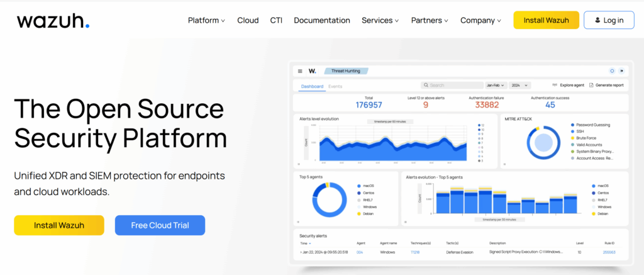Open technique T1218 link
This screenshot has width=644, height=275.
(x=415, y=252)
